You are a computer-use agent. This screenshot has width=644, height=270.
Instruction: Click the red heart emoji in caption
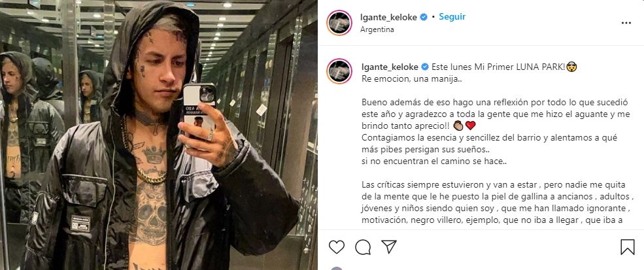pyautogui.click(x=470, y=126)
